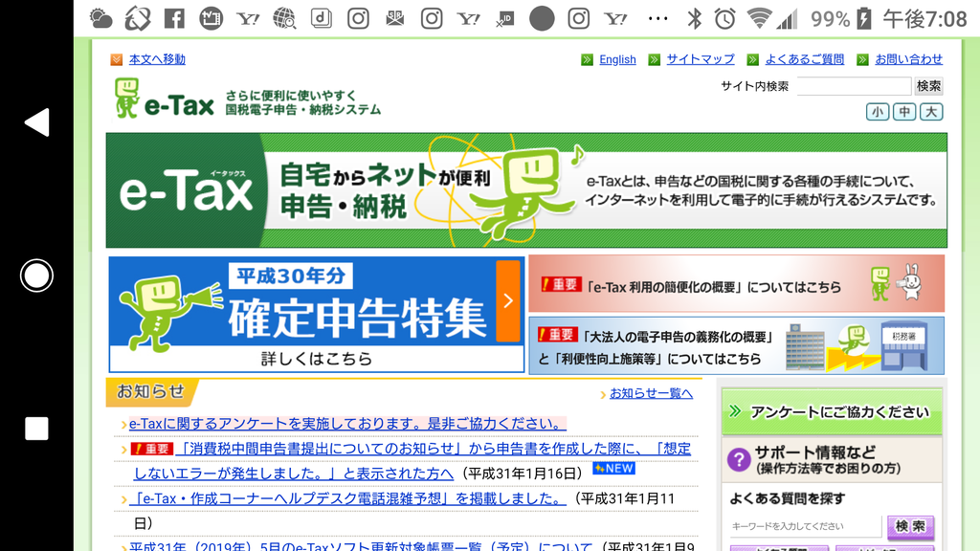Tap the weather notification icon in status bar
Viewport: 980px width, 551px height.
(x=100, y=19)
